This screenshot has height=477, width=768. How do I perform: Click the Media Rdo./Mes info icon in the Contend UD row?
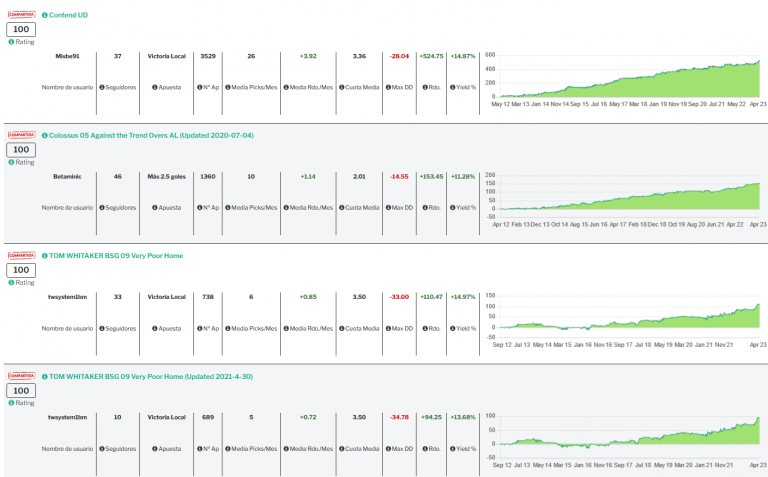[x=285, y=87]
